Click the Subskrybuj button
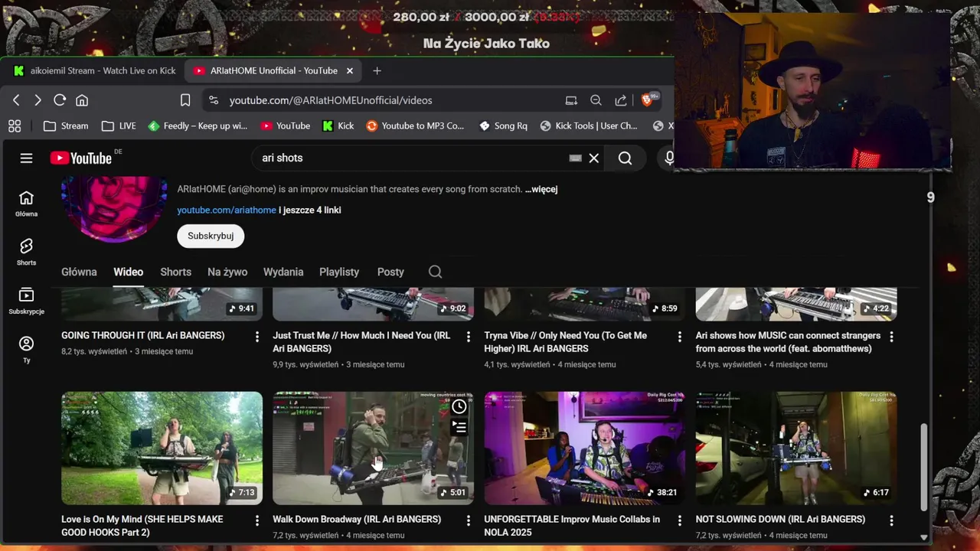 coord(211,236)
